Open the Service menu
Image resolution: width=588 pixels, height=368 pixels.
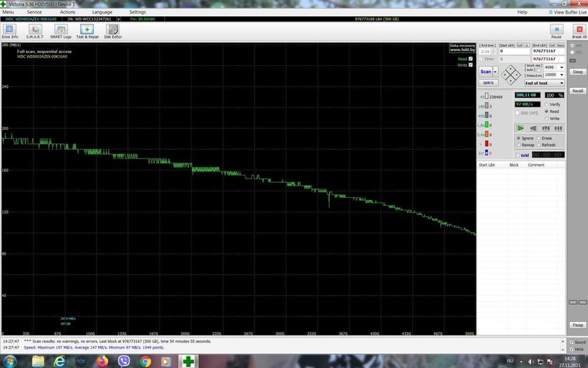(x=34, y=12)
